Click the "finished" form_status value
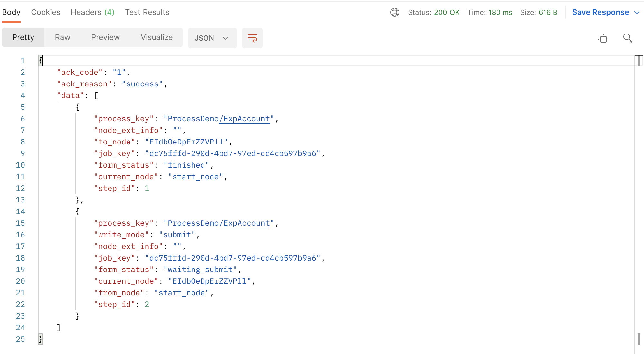644x354 pixels. 186,165
